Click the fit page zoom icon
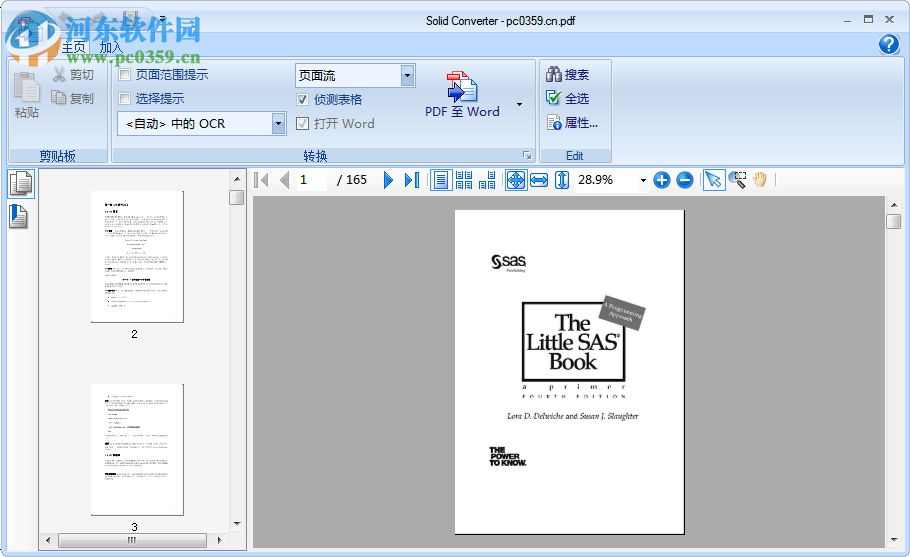This screenshot has height=557, width=910. point(515,180)
